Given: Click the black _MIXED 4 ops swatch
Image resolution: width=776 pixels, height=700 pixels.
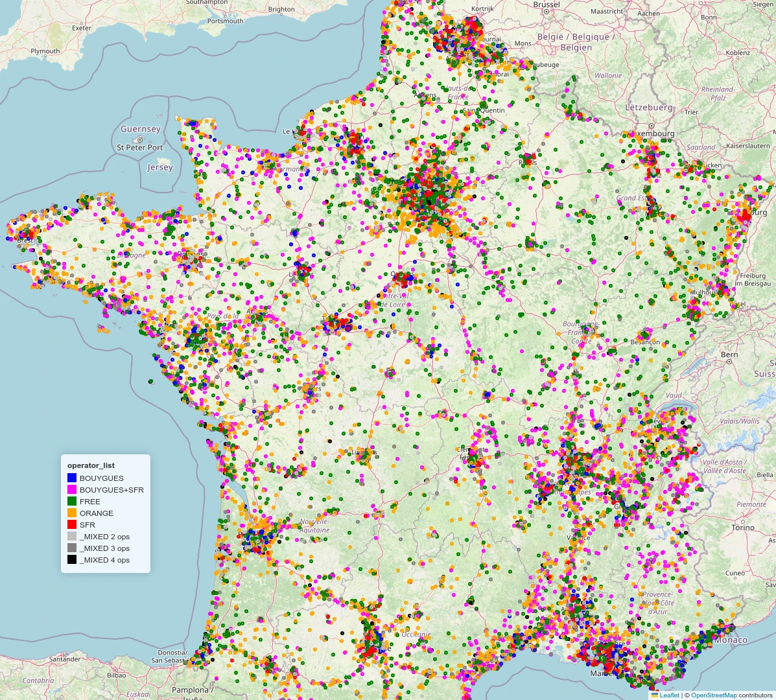Looking at the screenshot, I should [72, 559].
